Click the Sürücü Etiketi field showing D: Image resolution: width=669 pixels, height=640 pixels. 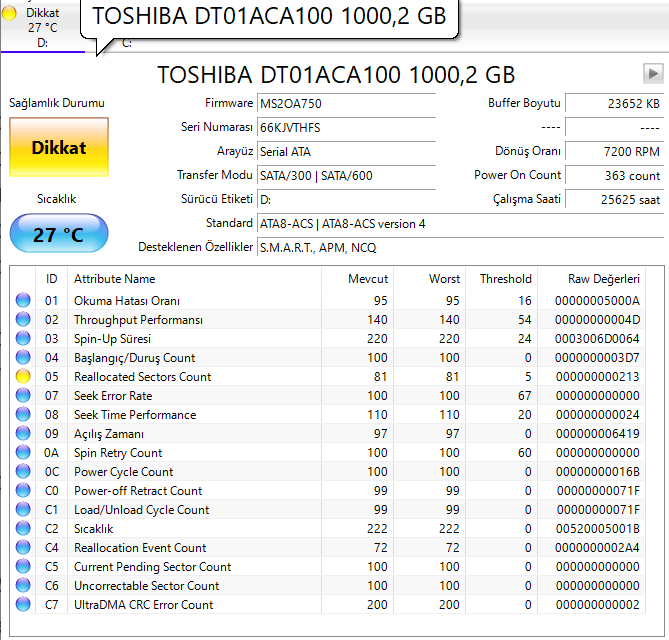coord(346,199)
